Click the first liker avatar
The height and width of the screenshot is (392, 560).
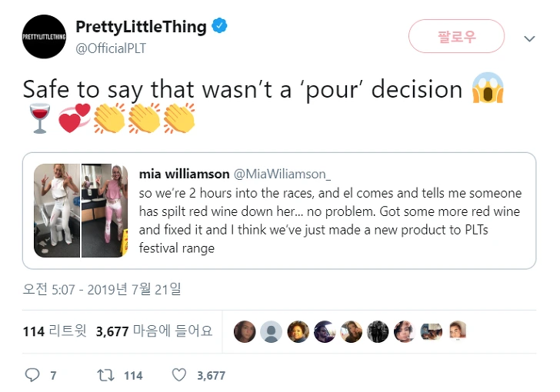[x=244, y=331]
